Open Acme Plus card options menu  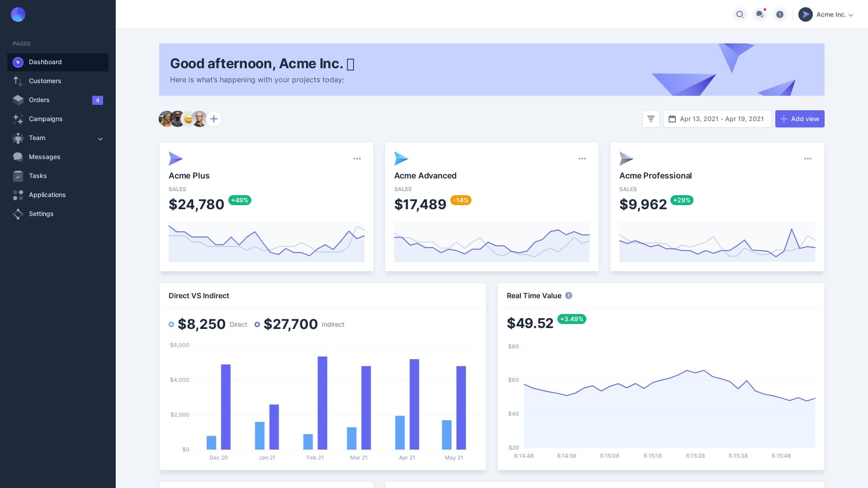point(357,159)
